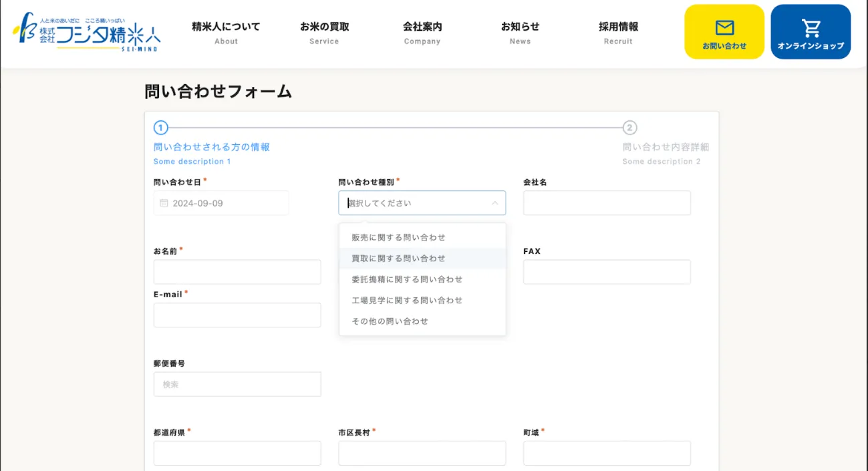Collapse the 問い合わせ種別 dropdown arrow
The width and height of the screenshot is (868, 471).
494,203
